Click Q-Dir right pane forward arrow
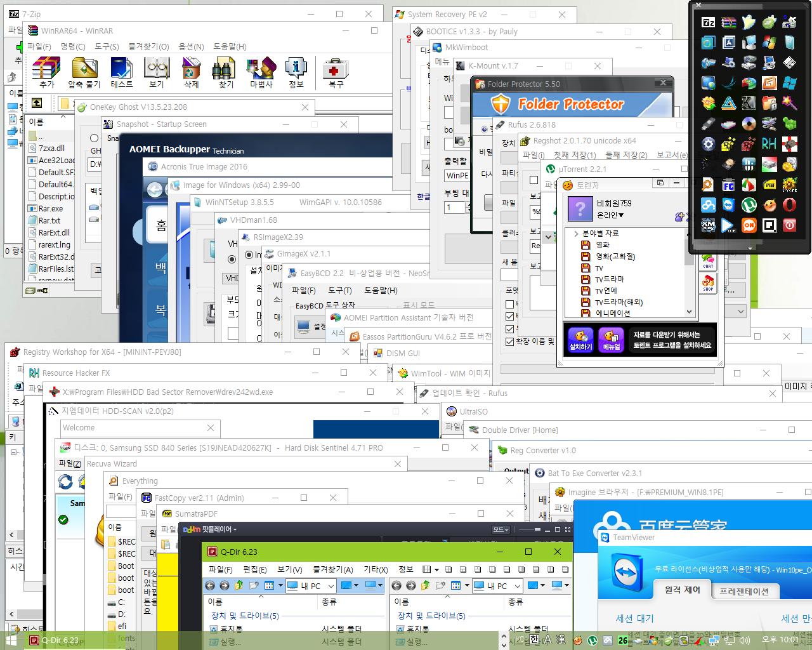 tap(410, 585)
